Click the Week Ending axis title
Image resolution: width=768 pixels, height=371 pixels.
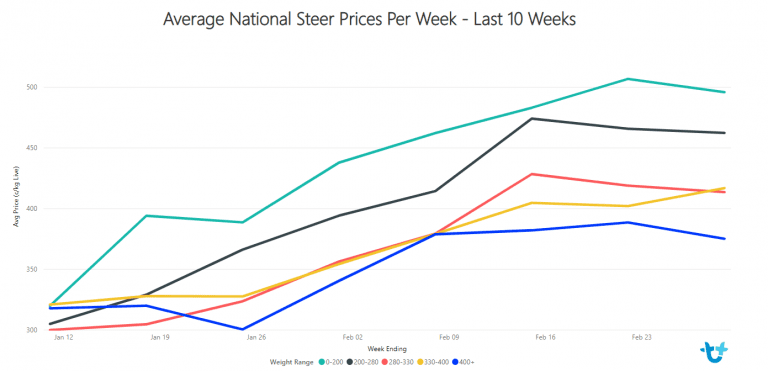(x=387, y=349)
